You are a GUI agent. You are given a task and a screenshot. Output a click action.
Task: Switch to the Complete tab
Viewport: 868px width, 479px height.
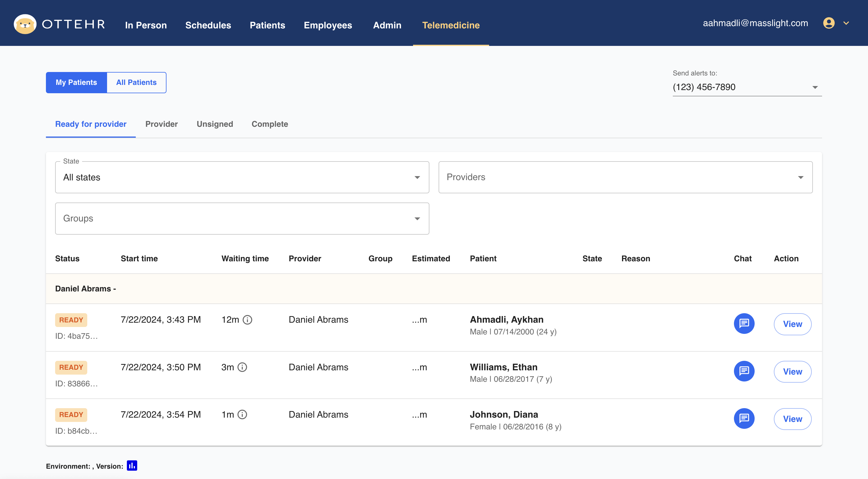(x=269, y=124)
